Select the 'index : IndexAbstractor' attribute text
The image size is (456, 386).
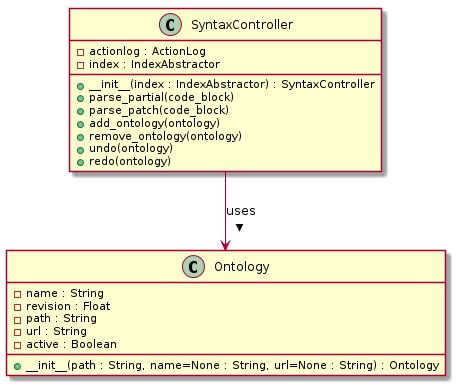coord(154,64)
